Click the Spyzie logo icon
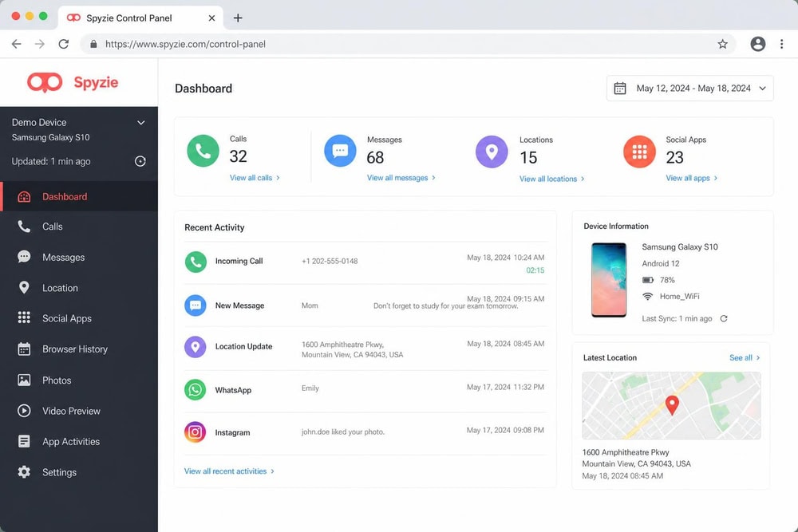The width and height of the screenshot is (798, 532). (x=45, y=82)
